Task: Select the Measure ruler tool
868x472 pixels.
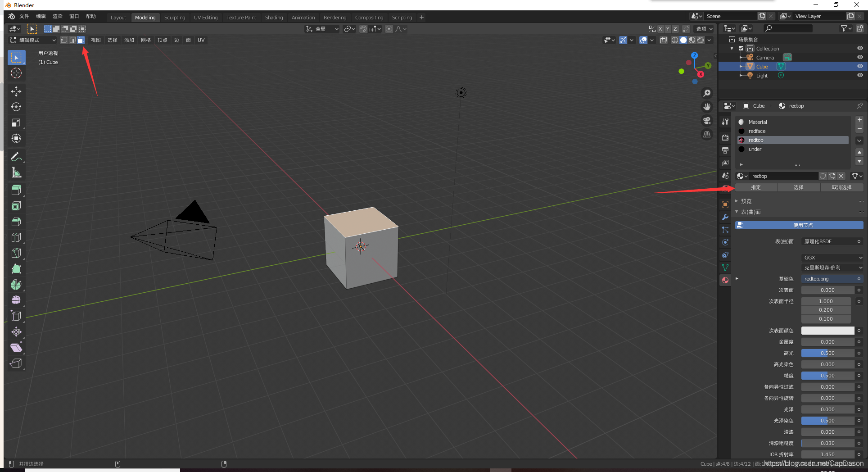Action: coord(16,173)
